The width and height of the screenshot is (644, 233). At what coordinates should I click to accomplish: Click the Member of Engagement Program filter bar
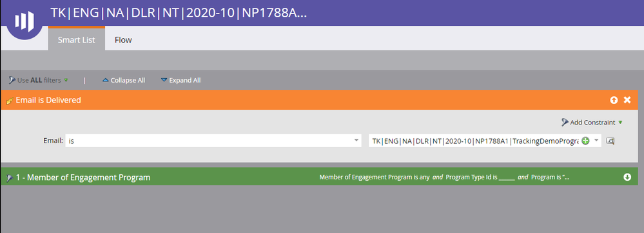(x=319, y=177)
